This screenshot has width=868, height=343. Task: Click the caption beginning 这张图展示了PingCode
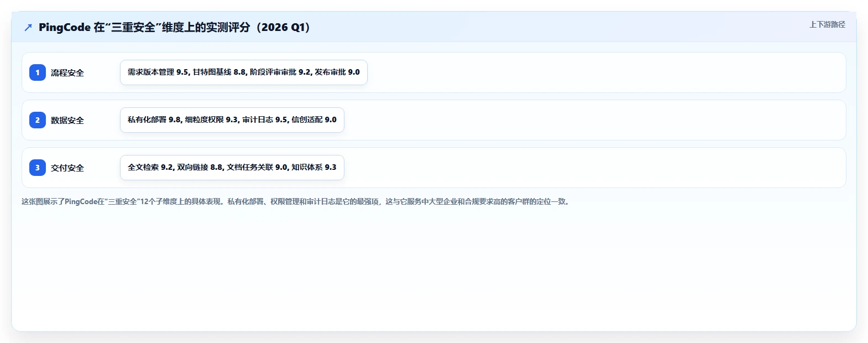(297, 201)
